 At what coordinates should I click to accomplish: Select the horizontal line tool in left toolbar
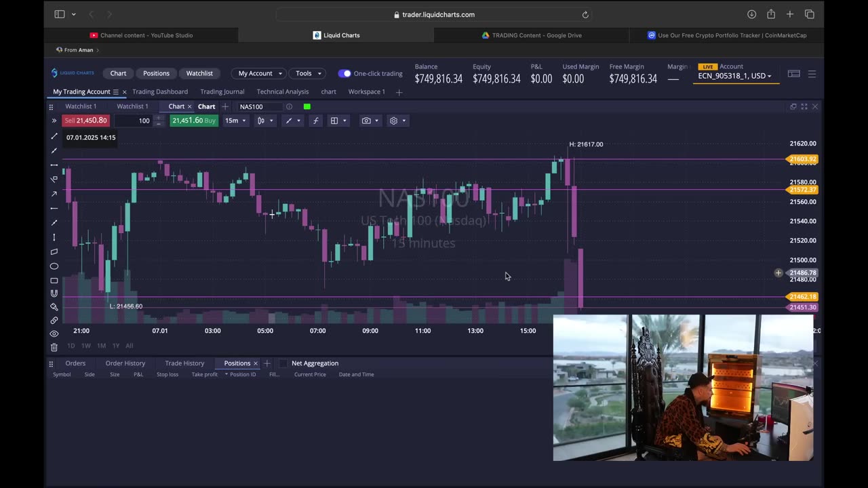click(x=54, y=165)
